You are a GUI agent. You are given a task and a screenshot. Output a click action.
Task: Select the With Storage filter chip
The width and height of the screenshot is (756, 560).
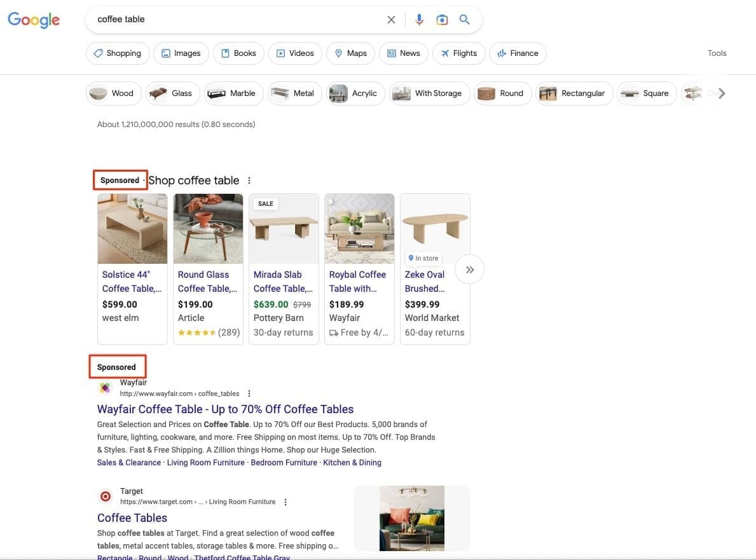[429, 93]
